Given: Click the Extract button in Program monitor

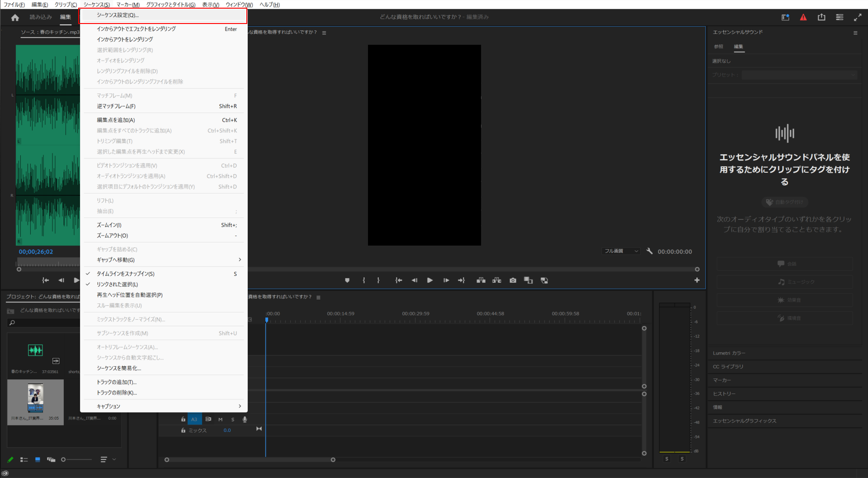Looking at the screenshot, I should (497, 280).
